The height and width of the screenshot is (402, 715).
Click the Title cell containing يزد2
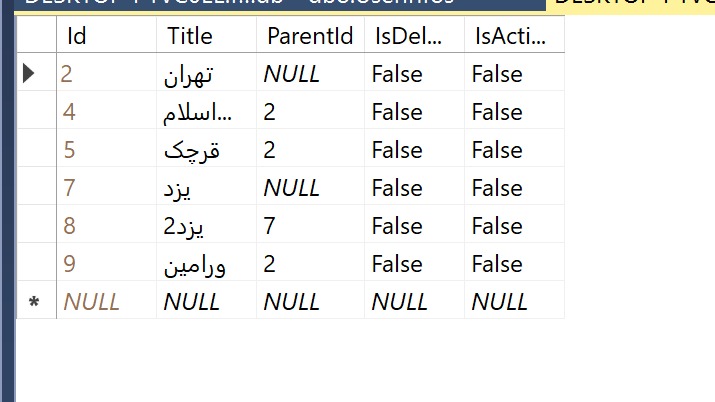pos(207,224)
